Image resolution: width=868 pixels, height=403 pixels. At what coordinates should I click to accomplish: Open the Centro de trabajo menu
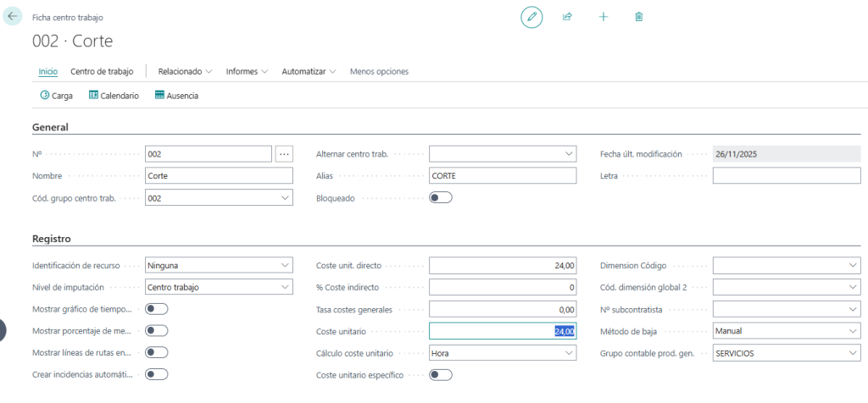[102, 71]
